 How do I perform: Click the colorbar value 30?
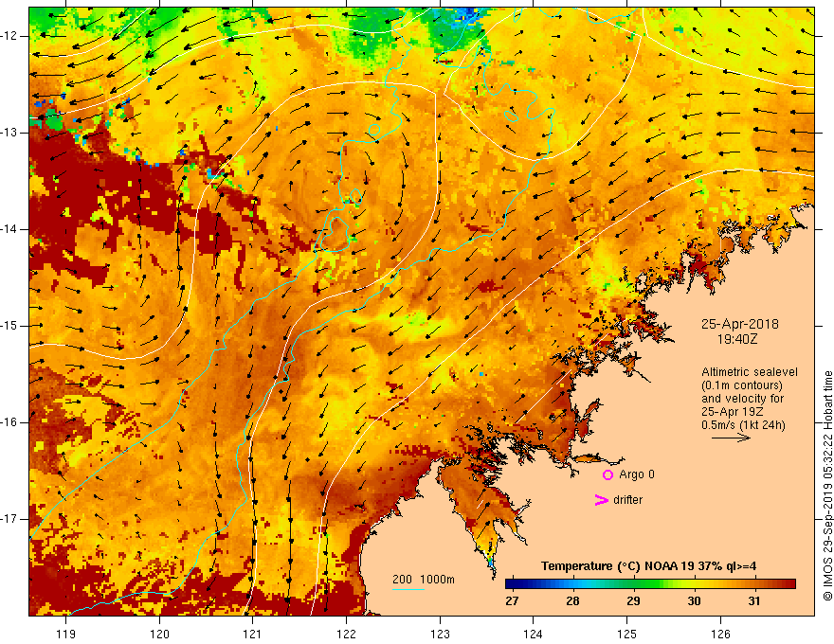(x=694, y=601)
